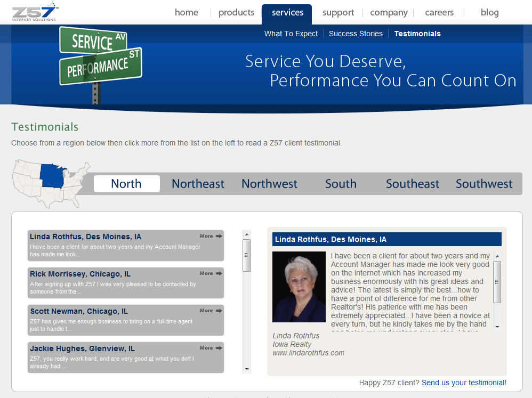Select the services menu tab

click(x=287, y=13)
